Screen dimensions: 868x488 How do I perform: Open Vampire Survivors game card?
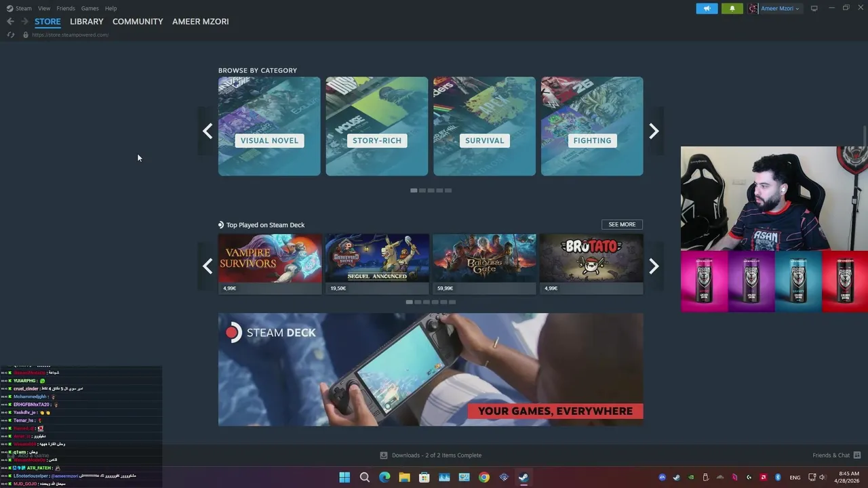pyautogui.click(x=270, y=264)
